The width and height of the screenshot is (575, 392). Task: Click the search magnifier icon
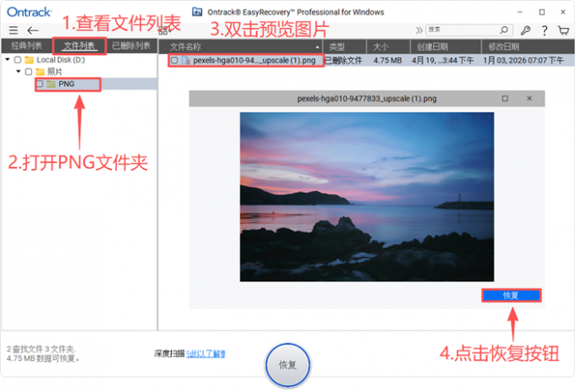coord(504,30)
